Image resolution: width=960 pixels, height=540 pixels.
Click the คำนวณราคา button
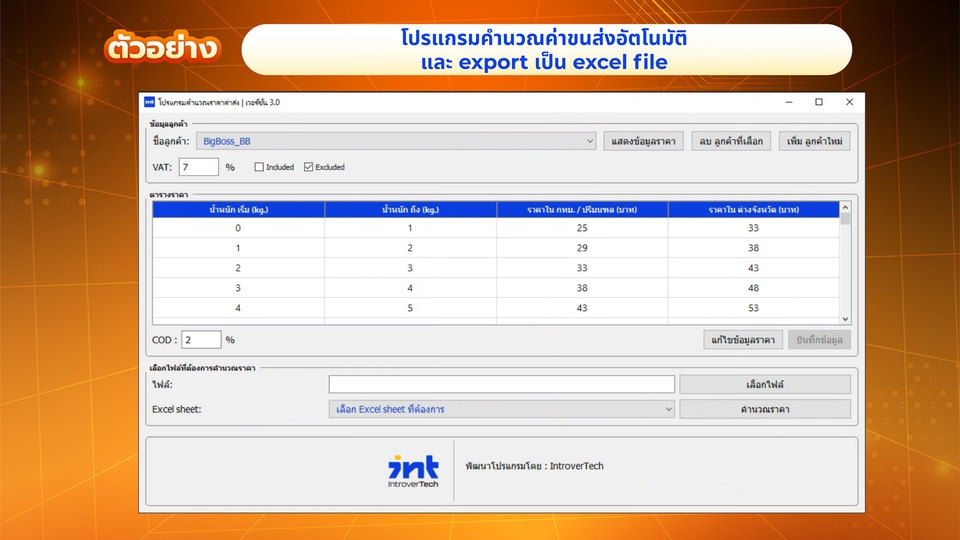click(765, 409)
